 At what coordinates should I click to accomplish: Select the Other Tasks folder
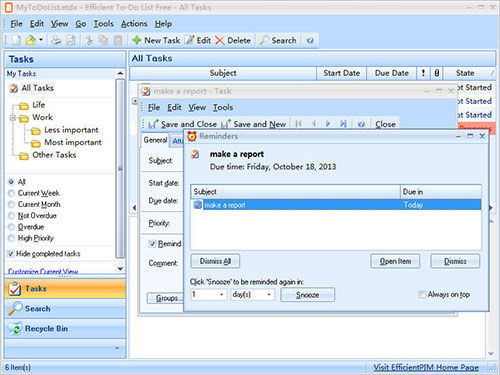pos(54,155)
